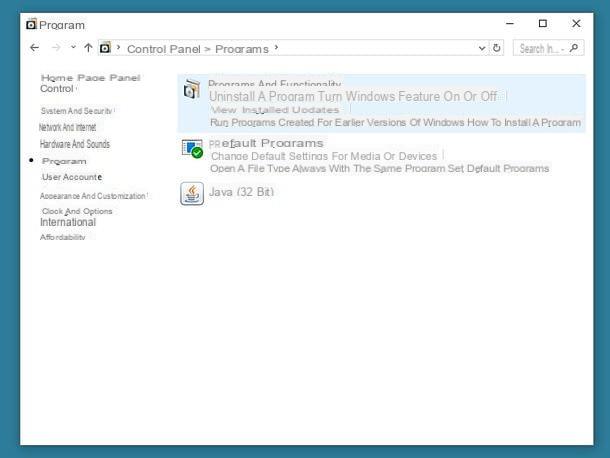This screenshot has width=610, height=458.
Task: Open How To Install A Program link
Action: pyautogui.click(x=524, y=123)
